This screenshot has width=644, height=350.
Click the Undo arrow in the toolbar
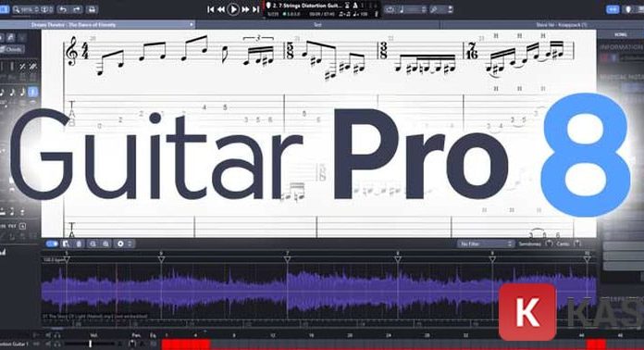point(63,9)
